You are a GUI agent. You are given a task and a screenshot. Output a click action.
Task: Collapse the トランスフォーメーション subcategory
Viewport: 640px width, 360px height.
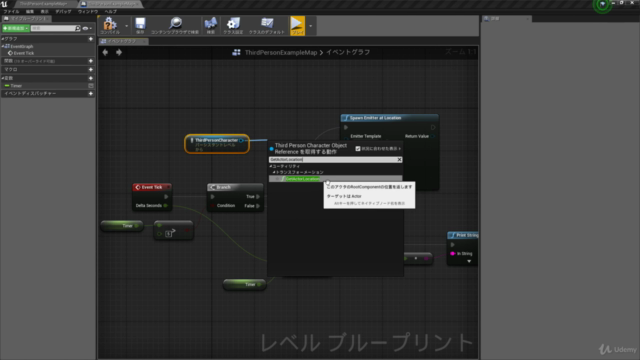coord(274,172)
